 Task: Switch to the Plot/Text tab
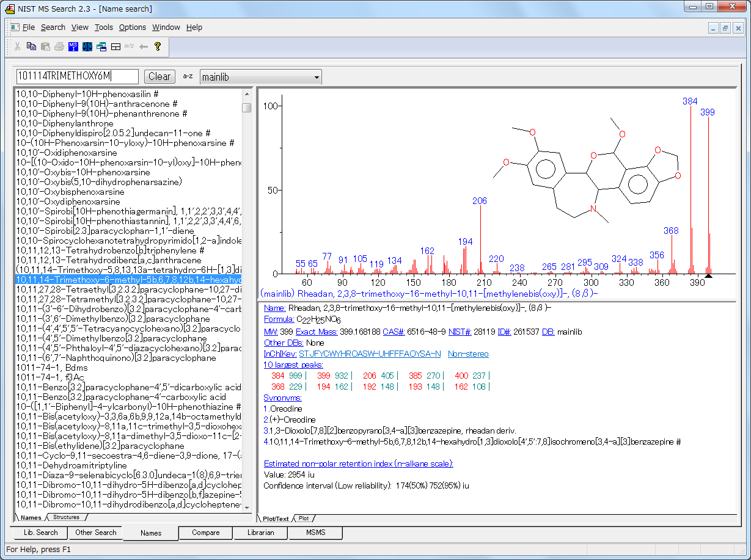(x=276, y=518)
